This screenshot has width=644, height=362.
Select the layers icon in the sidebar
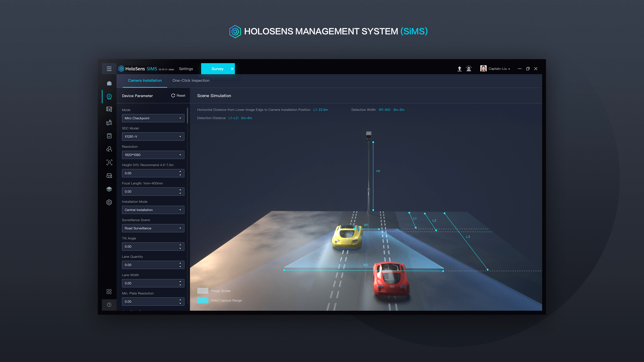[x=109, y=189]
